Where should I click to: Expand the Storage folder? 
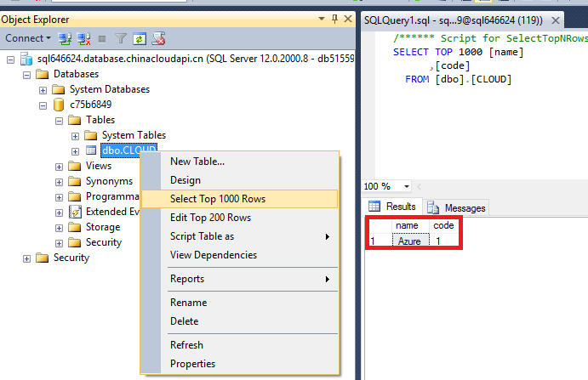[x=59, y=228]
